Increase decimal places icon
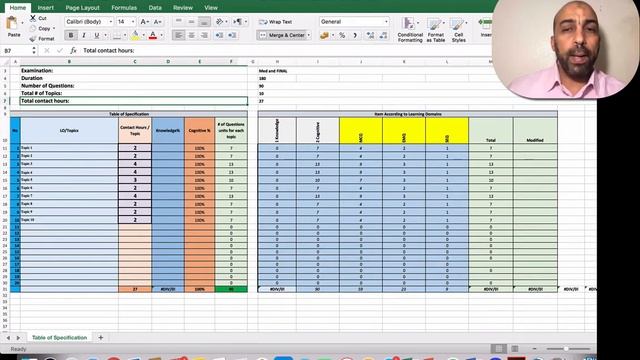Screen dimensions: 640x360 (x=370, y=36)
